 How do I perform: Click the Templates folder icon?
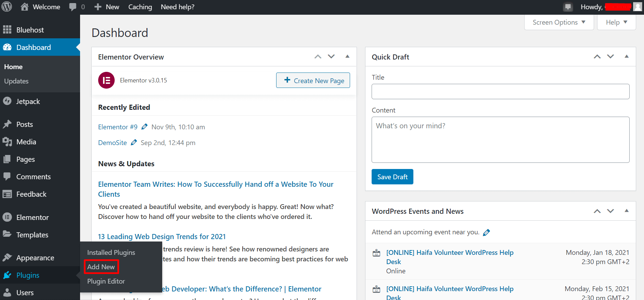pyautogui.click(x=7, y=234)
